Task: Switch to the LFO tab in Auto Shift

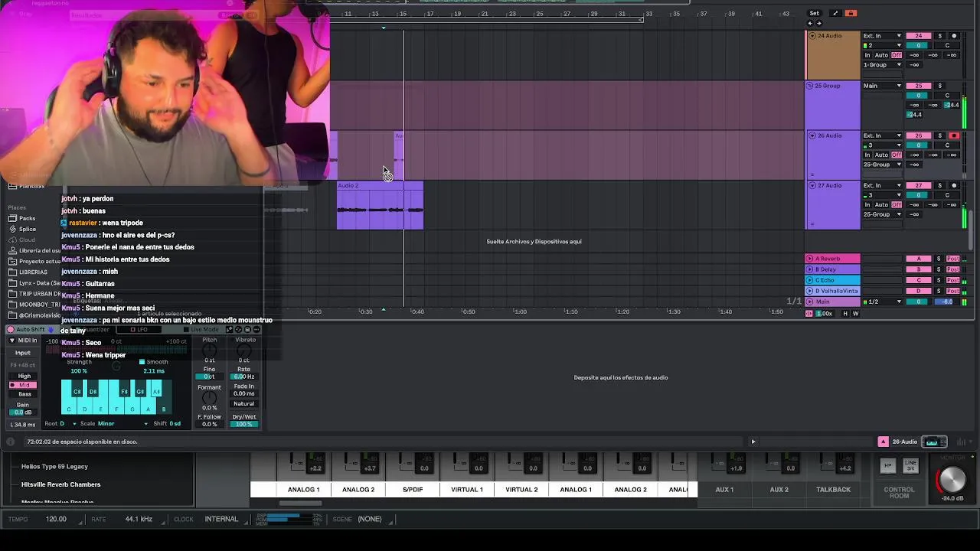Action: pos(139,330)
